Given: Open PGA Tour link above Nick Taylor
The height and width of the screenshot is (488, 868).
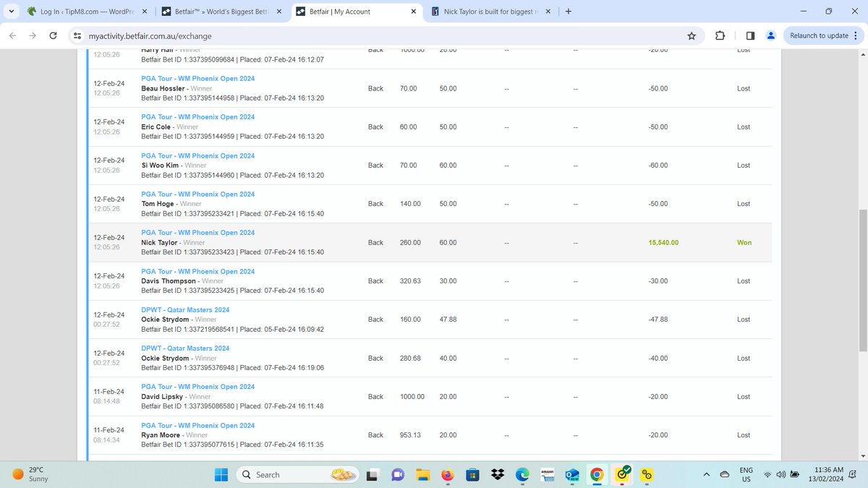Looking at the screenshot, I should (197, 232).
